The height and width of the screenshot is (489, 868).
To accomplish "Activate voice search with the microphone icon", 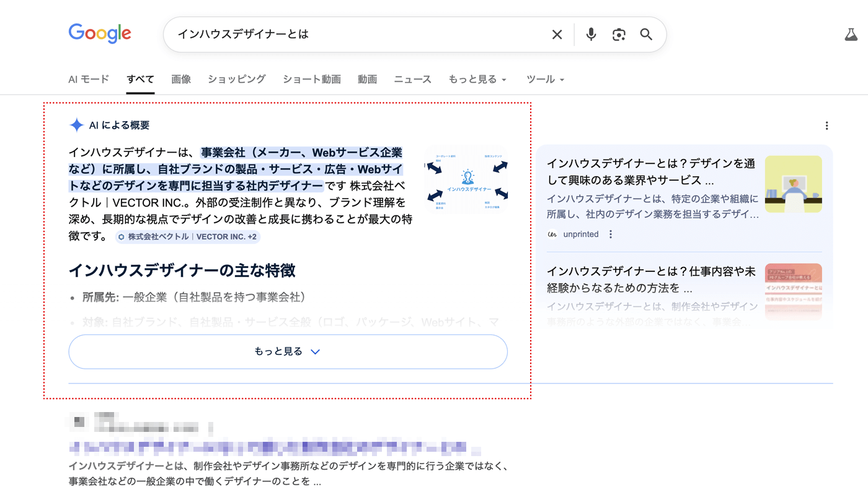I will click(590, 34).
